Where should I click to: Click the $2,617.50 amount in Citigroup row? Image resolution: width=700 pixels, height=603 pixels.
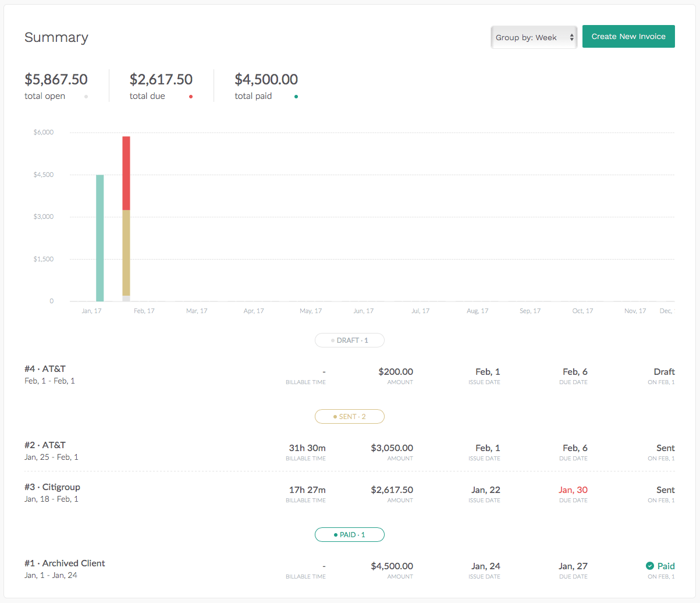[392, 490]
